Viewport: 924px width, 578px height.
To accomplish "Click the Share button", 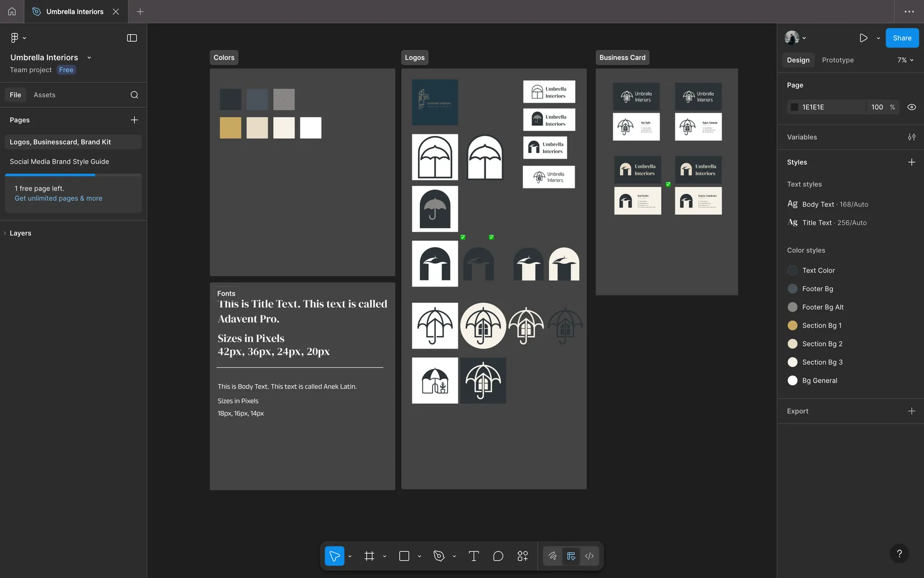I will pos(902,38).
